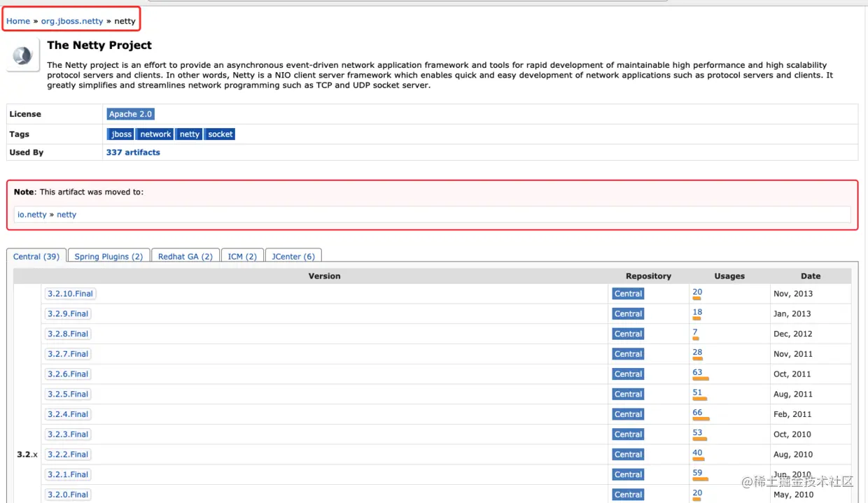Click the Jan, 2013 date cell
The height and width of the screenshot is (503, 868).
[792, 314]
